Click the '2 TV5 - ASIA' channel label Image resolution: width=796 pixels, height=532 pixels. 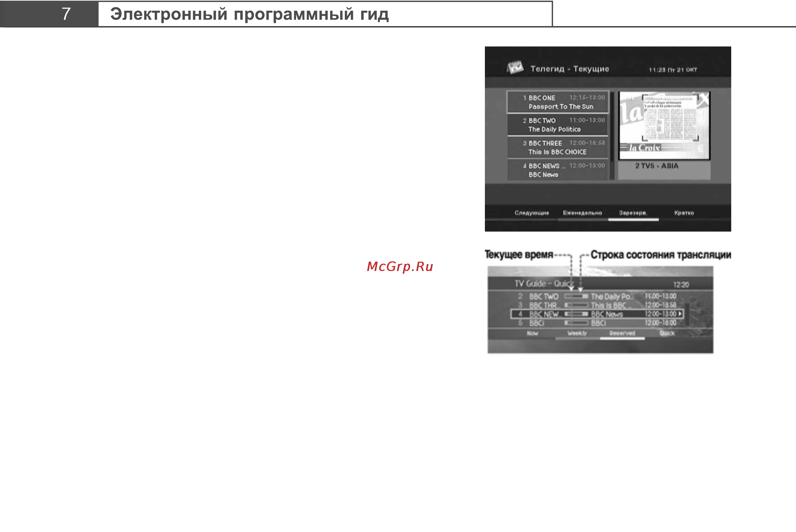tap(657, 166)
